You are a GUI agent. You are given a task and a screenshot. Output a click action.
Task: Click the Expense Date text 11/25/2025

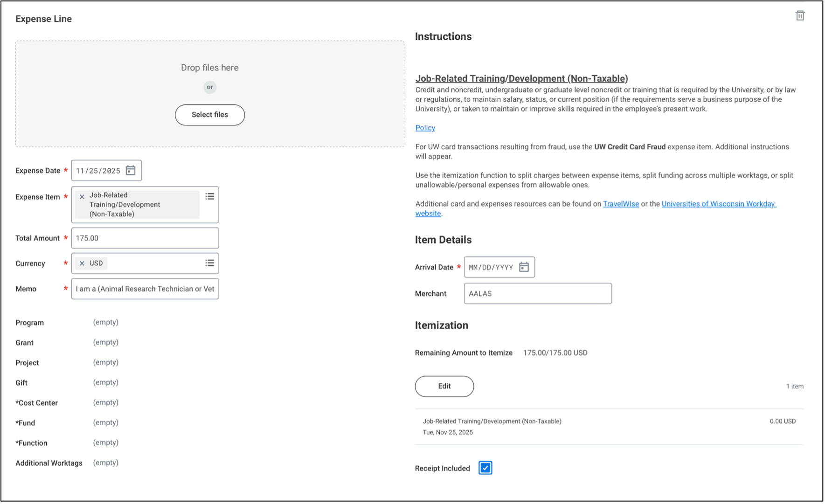(x=98, y=171)
